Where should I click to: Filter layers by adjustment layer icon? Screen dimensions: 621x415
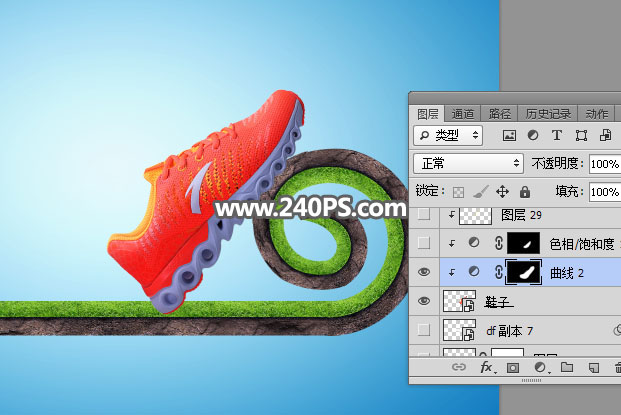pos(533,135)
